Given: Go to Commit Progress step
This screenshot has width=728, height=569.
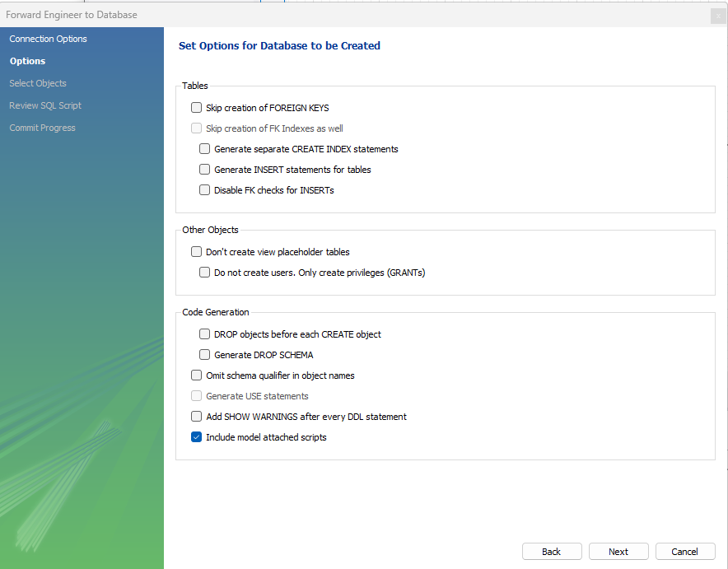Looking at the screenshot, I should pyautogui.click(x=42, y=128).
